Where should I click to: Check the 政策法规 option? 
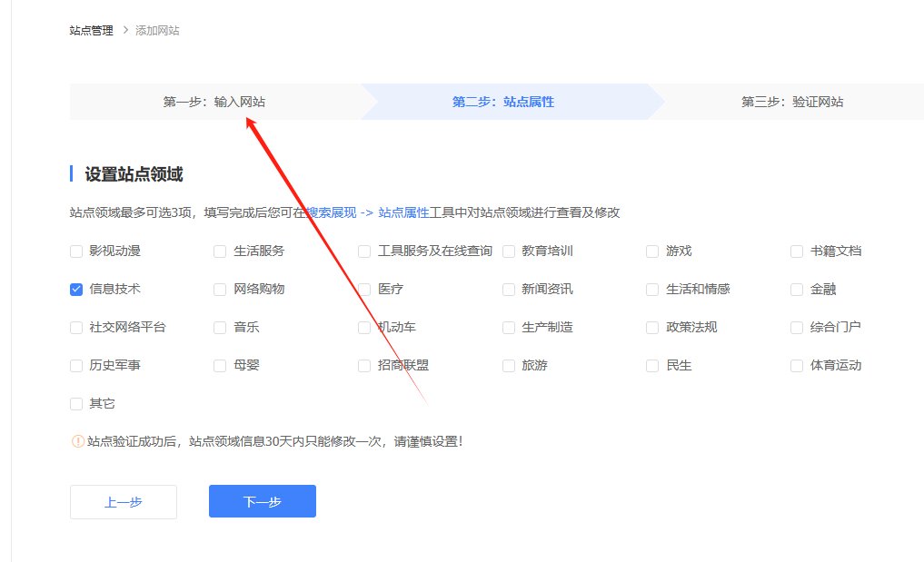[651, 327]
